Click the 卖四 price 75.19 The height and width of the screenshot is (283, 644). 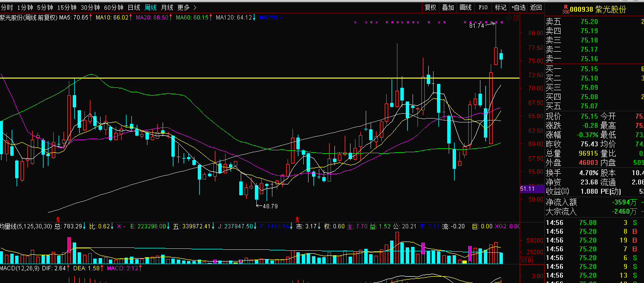589,31
